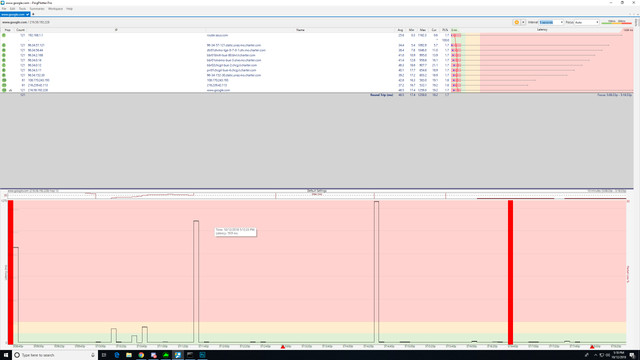Open the Windows Start menu
Viewport: 640px width, 360px height.
click(6, 355)
